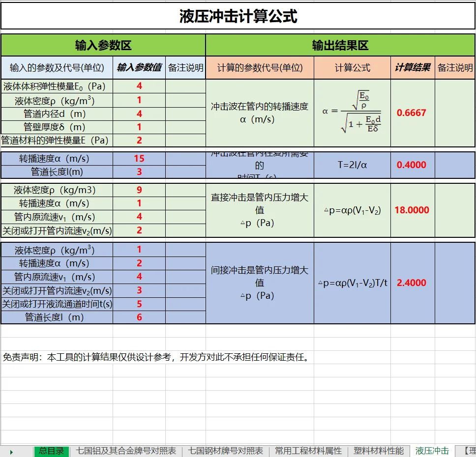Select the 液体密度 input cell showing 1
Image resolution: width=476 pixels, height=457 pixels.
click(140, 99)
